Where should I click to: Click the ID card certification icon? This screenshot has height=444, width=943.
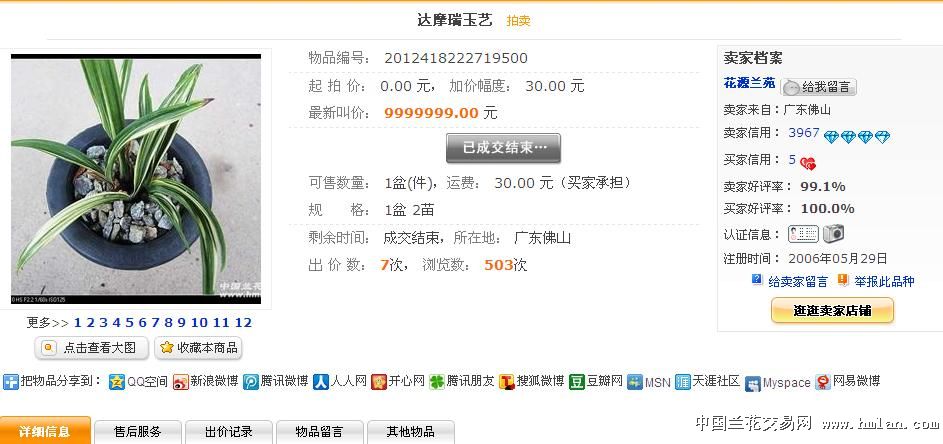[x=803, y=234]
